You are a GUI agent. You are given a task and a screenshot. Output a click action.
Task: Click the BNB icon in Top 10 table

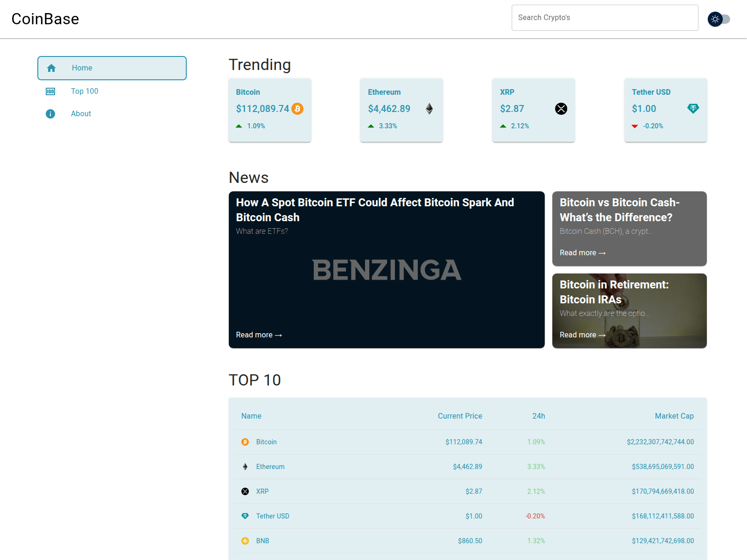[245, 541]
